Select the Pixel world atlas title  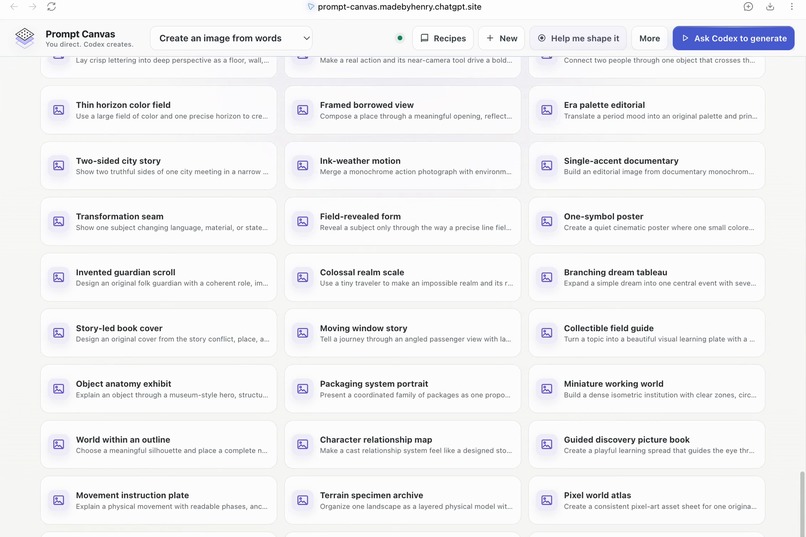click(597, 495)
